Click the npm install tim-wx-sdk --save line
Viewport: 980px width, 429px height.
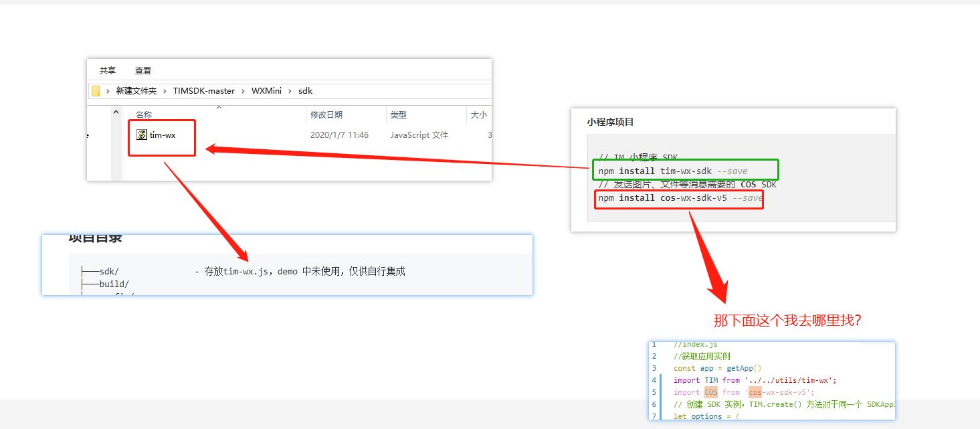[673, 171]
